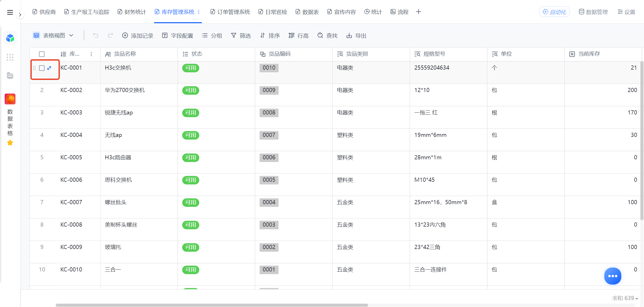Open 统计 tab
Viewport: 644px width, 307px height.
pos(373,12)
